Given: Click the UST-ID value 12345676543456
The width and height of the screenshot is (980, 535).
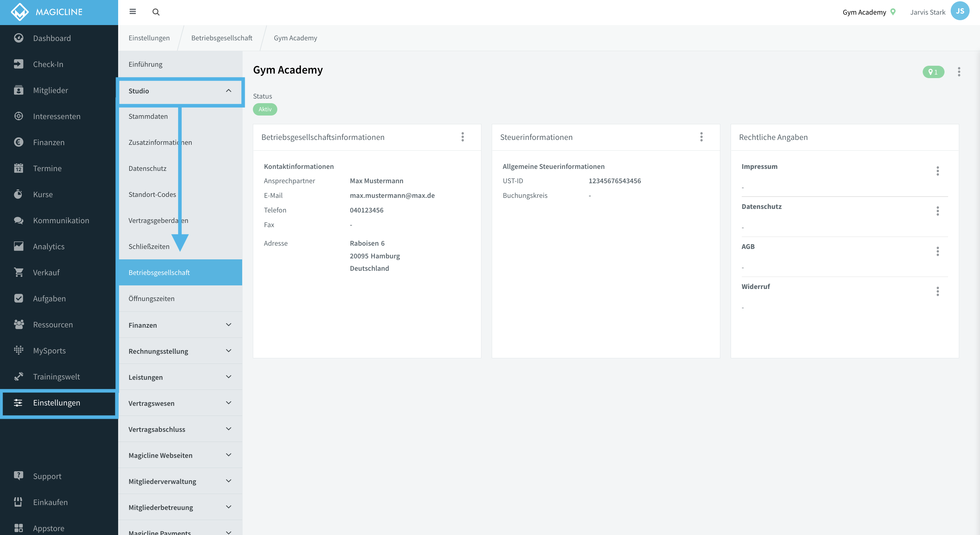Looking at the screenshot, I should (614, 181).
